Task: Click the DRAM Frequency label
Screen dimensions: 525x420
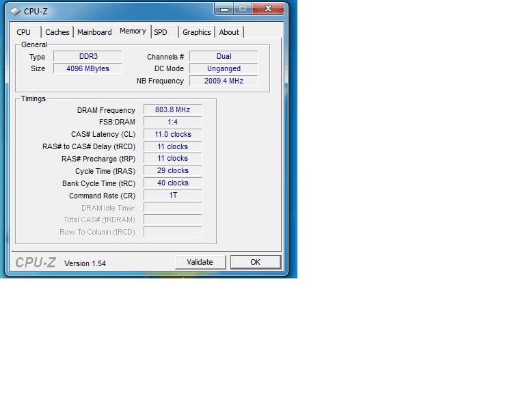Action: tap(106, 110)
